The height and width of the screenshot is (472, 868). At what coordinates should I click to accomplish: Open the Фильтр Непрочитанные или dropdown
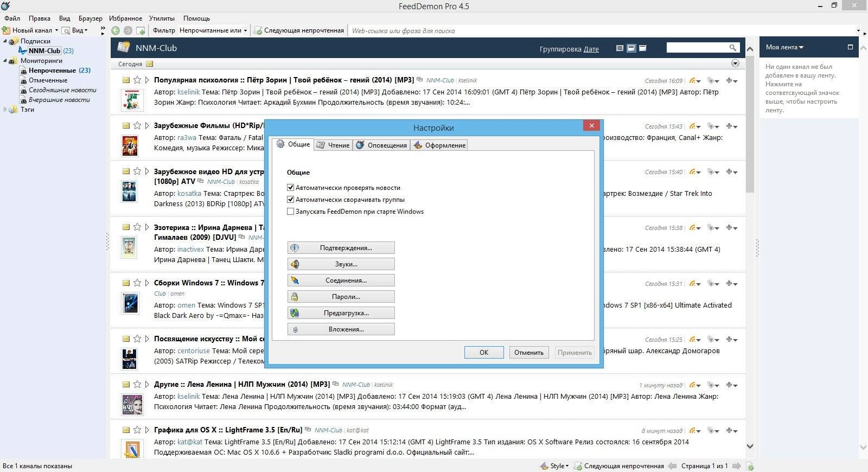tap(213, 30)
